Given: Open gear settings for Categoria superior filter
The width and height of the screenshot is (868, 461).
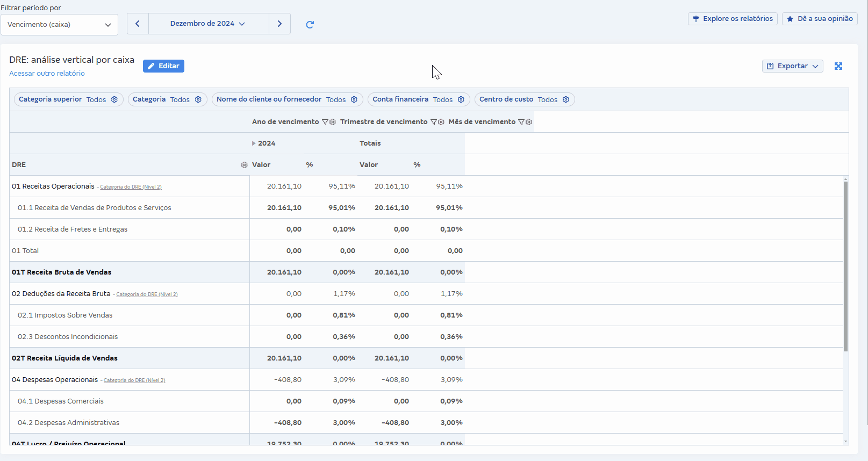Looking at the screenshot, I should pos(114,99).
